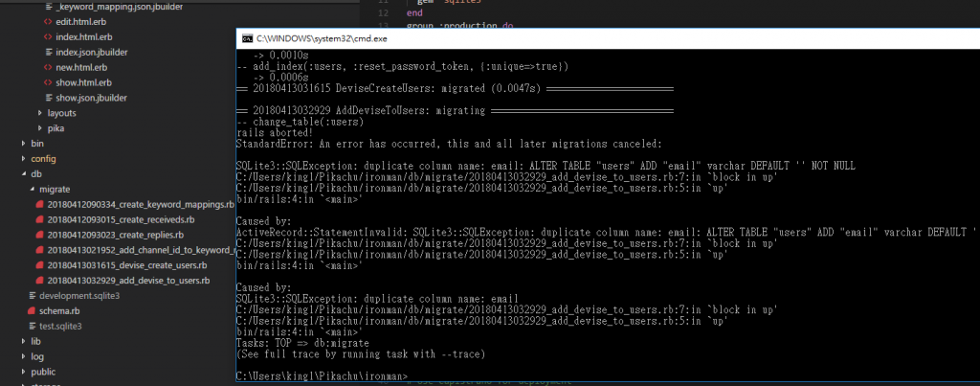Click the edit.html.erb code file icon
The height and width of the screenshot is (386, 980).
(x=48, y=22)
